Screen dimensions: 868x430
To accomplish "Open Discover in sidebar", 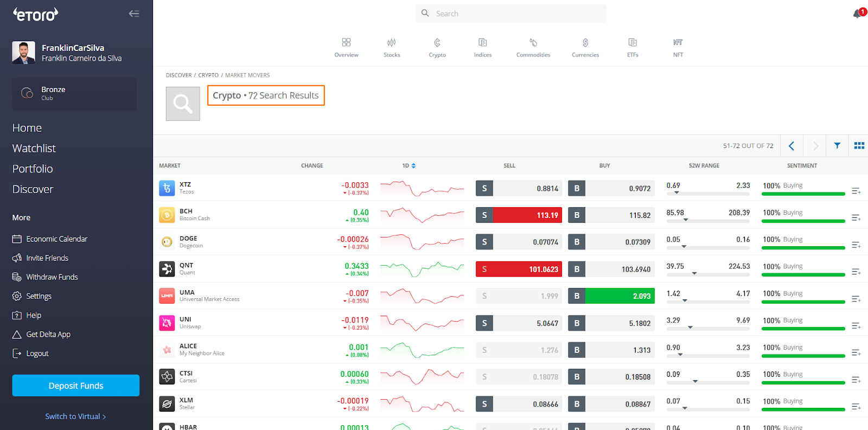I will tap(33, 189).
